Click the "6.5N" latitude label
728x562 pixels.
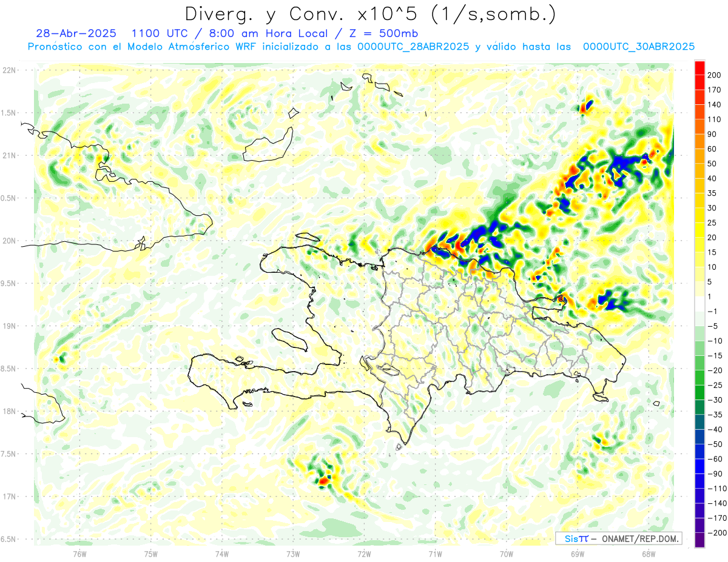click(9, 539)
